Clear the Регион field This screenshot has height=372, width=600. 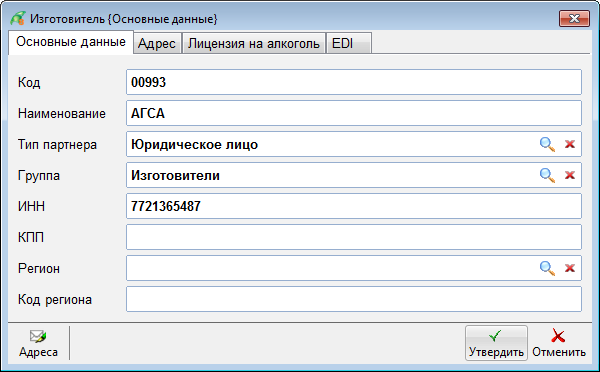point(570,268)
